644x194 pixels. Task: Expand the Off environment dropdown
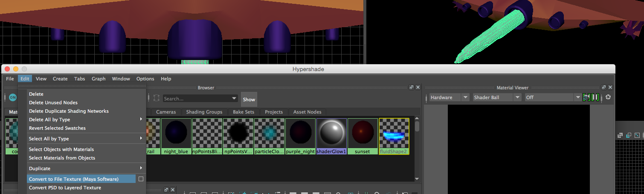(x=553, y=97)
